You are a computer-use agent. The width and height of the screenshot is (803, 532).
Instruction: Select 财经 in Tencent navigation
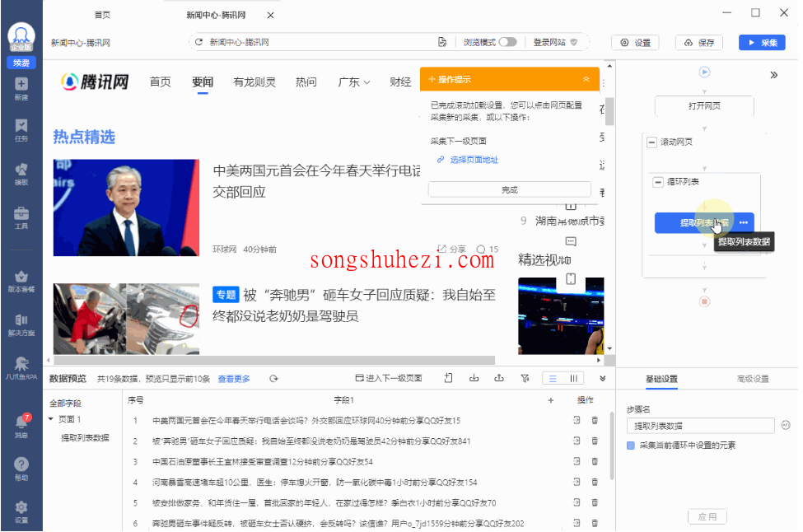(400, 82)
